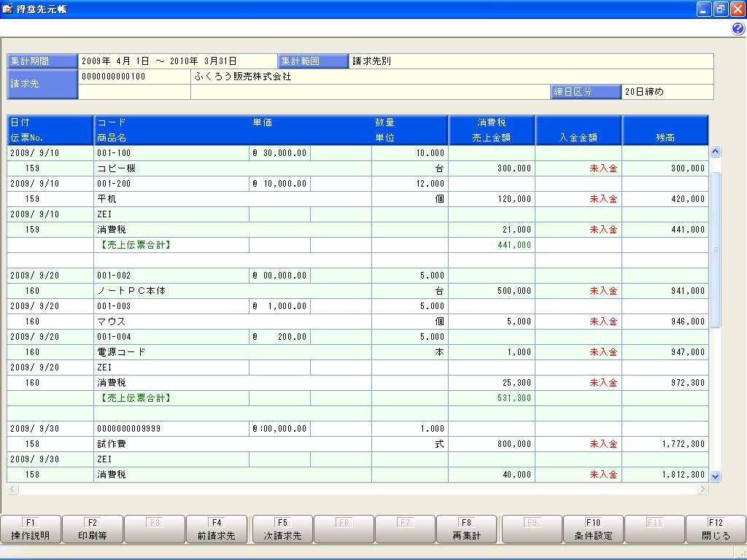Select product code 001-100 cell
The height and width of the screenshot is (560, 747).
(x=171, y=153)
